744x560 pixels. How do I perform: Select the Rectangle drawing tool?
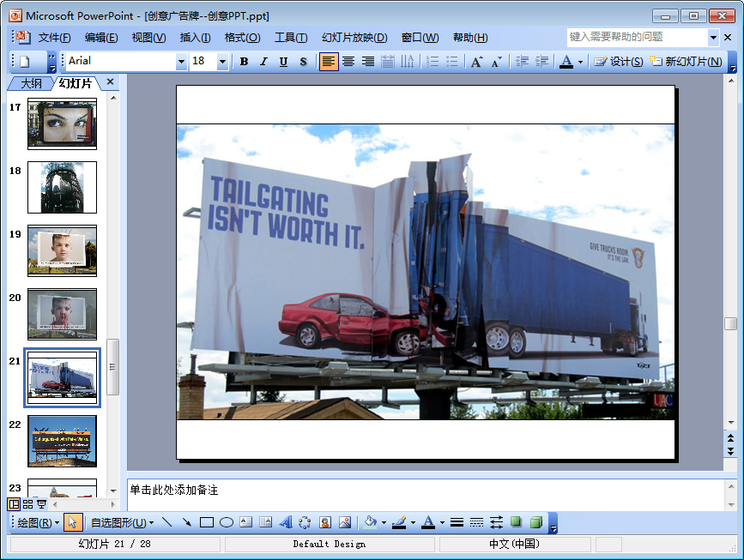pyautogui.click(x=207, y=522)
